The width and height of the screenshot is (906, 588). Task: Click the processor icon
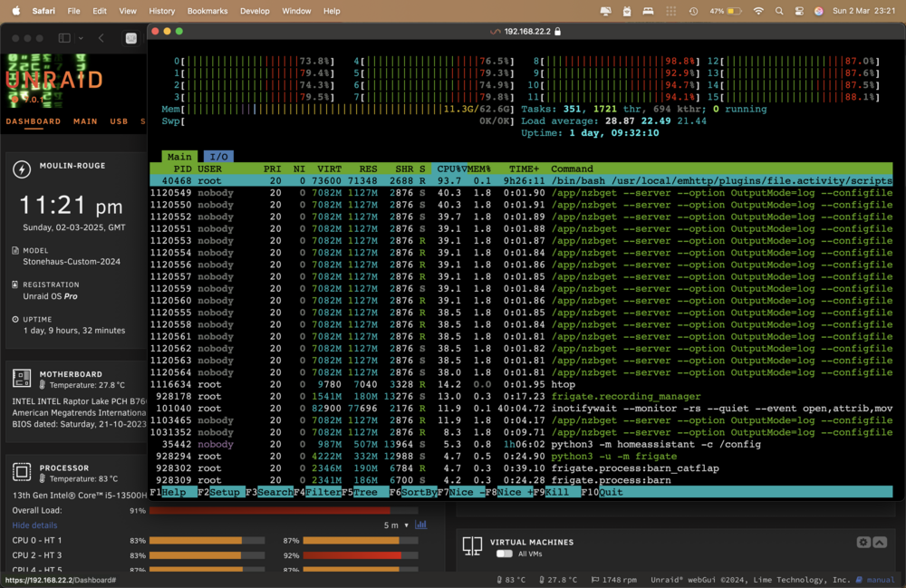(x=22, y=472)
